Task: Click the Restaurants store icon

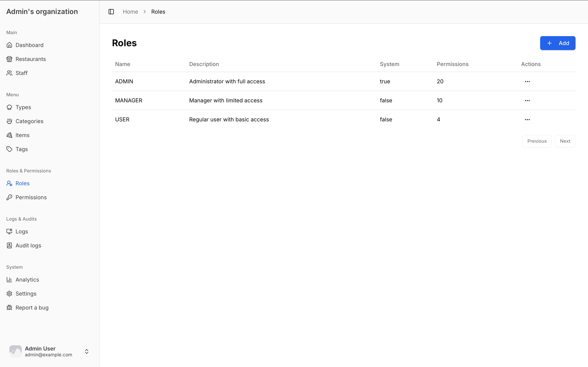Action: pyautogui.click(x=9, y=59)
